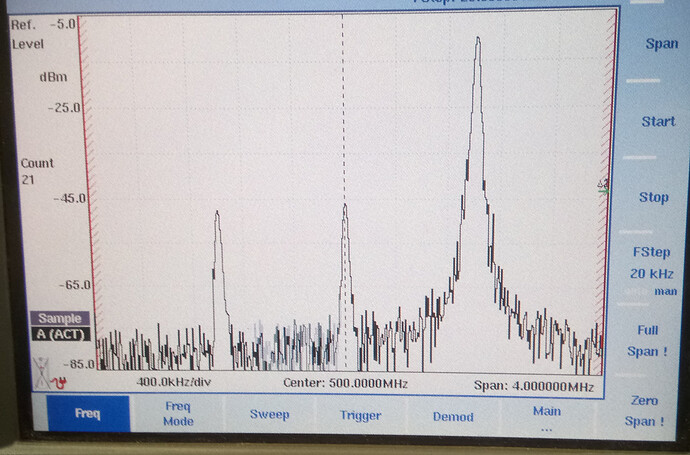
Task: Activate the Zero Span ! softkey
Action: coord(644,411)
